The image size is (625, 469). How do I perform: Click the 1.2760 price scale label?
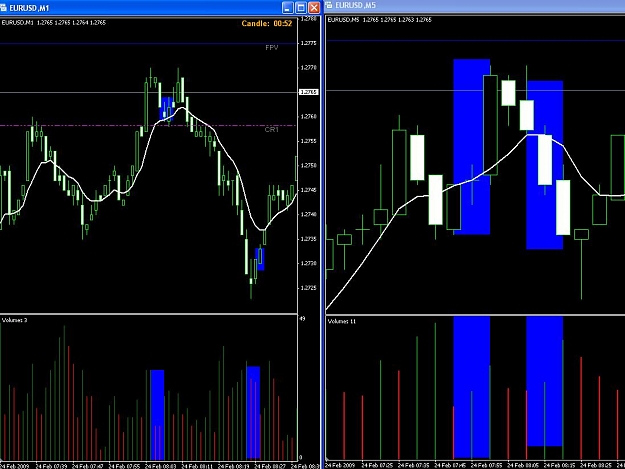[309, 116]
